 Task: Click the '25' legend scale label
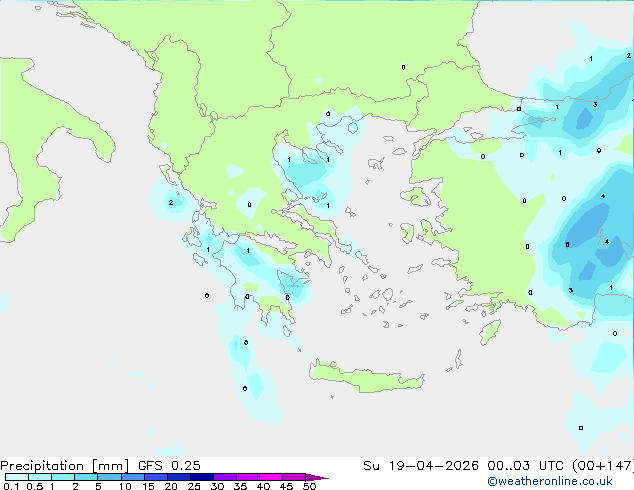point(194,486)
